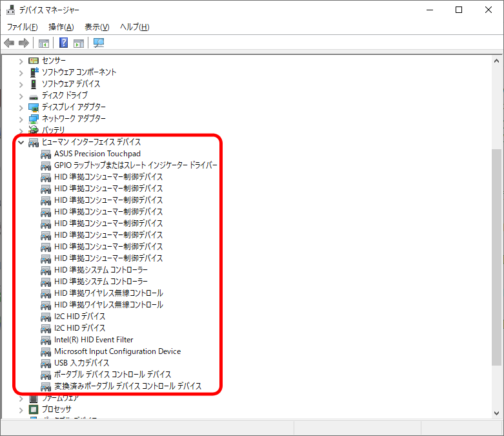Screen dimensions: 504x436
Task: Click the センサー category icon
Action: click(34, 61)
